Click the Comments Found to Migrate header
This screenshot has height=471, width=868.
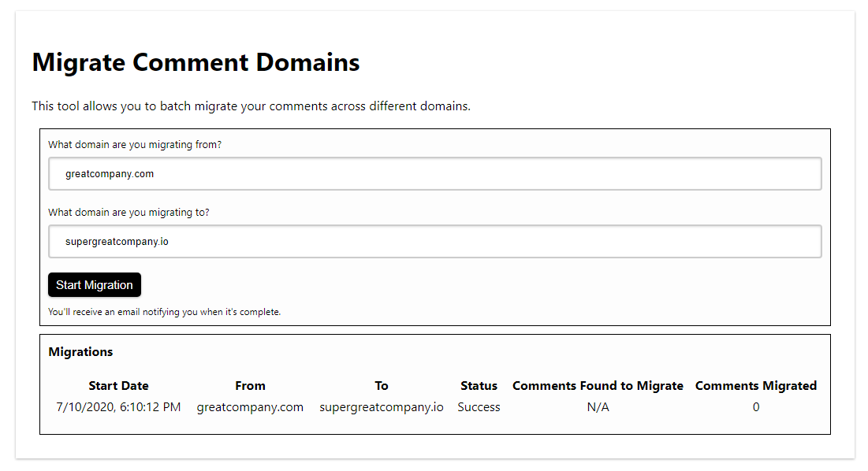[598, 386]
